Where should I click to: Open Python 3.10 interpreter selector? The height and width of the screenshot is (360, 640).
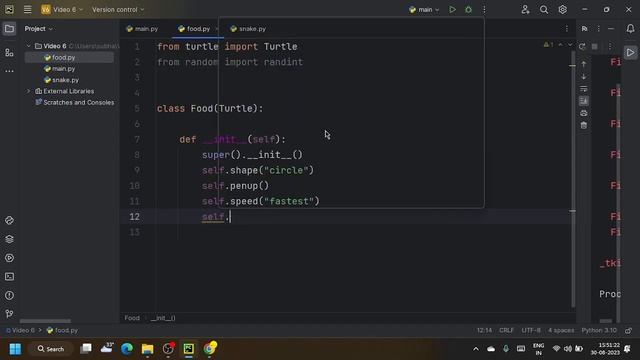(x=599, y=330)
